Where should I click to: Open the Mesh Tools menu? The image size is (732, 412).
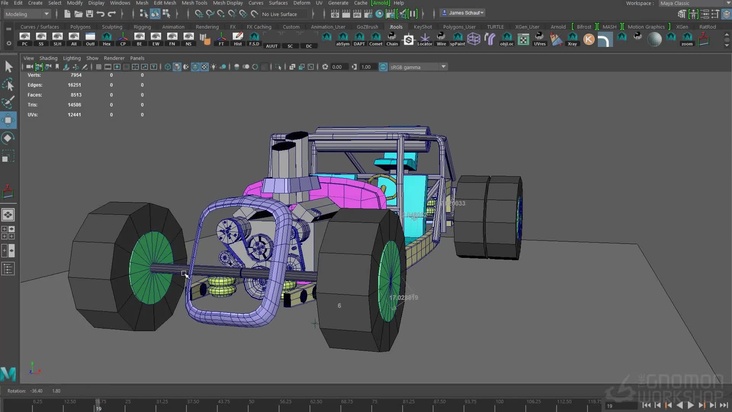tap(194, 3)
